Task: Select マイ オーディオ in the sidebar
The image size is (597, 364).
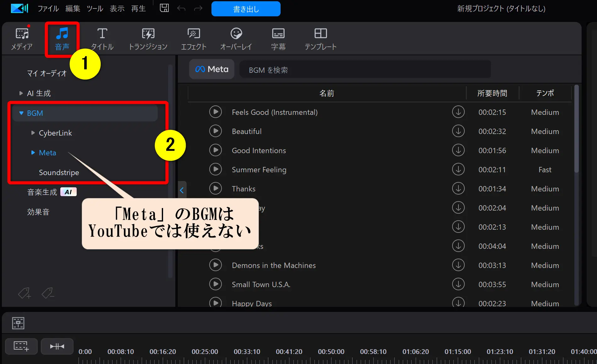Action: (x=47, y=73)
